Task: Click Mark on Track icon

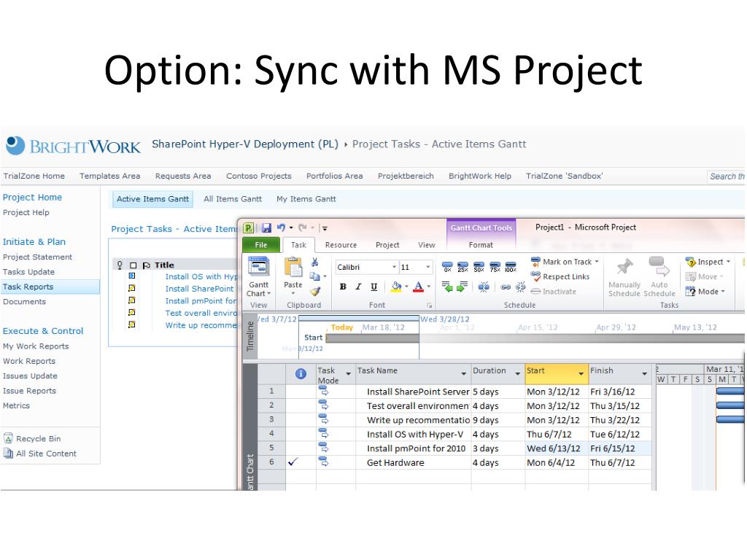Action: click(535, 262)
